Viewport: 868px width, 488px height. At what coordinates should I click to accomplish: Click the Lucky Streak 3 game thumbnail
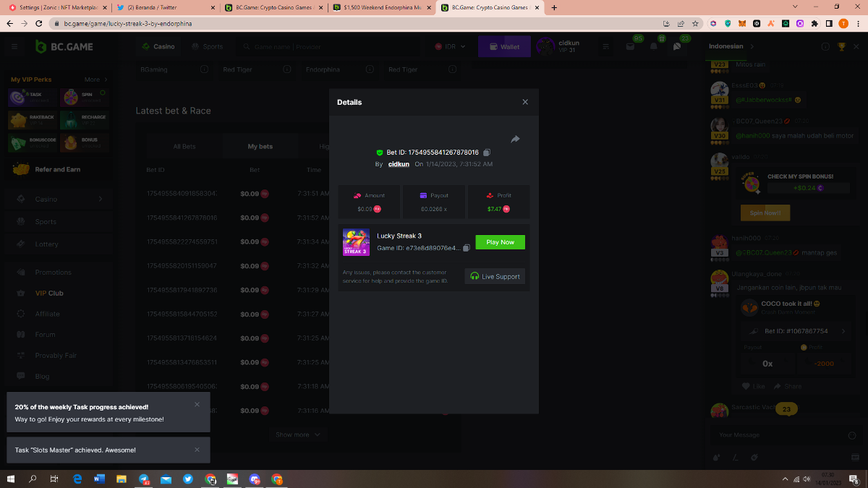[356, 242]
